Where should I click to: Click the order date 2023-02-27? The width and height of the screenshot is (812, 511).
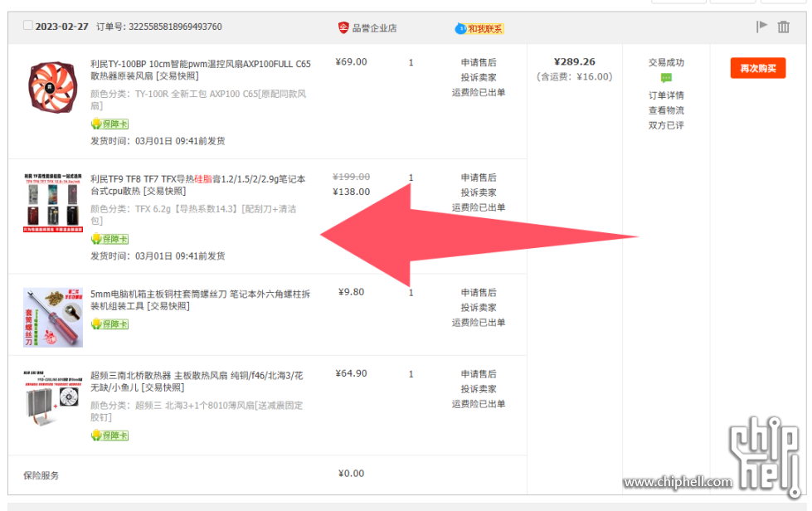coord(61,27)
